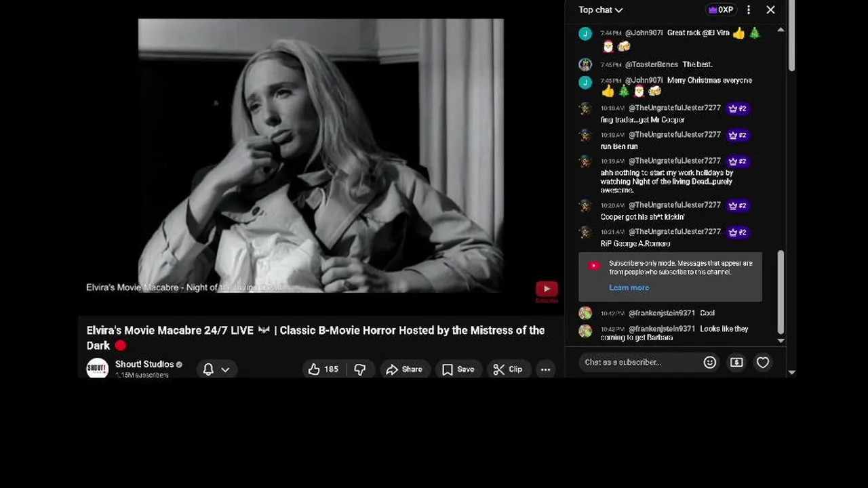The width and height of the screenshot is (868, 488).
Task: Click the 'coming to get Barbara' message
Action: point(674,333)
